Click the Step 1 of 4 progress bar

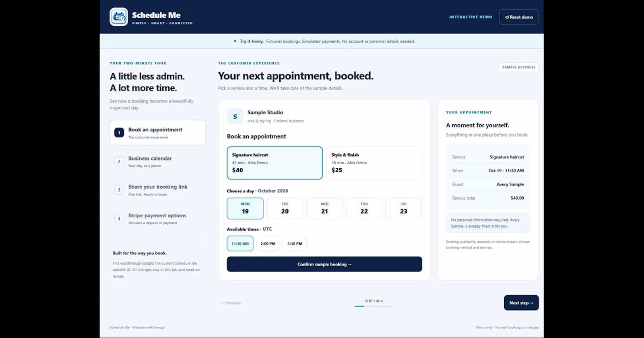pyautogui.click(x=374, y=306)
